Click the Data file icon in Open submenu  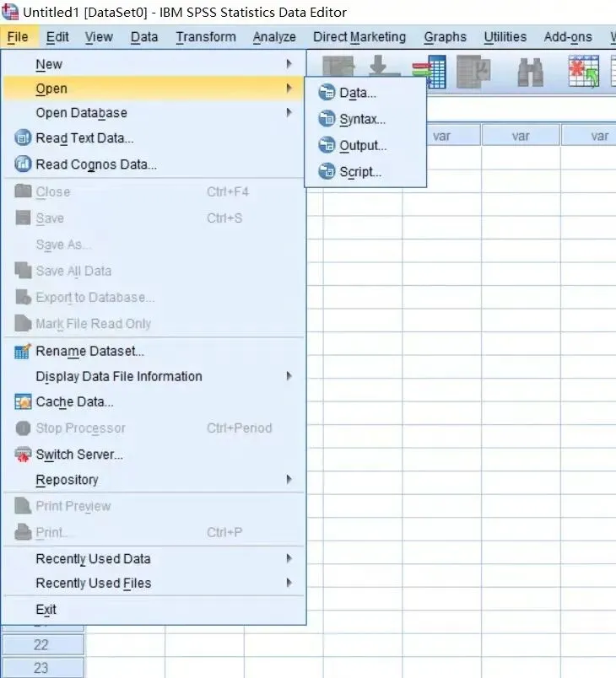tap(327, 93)
